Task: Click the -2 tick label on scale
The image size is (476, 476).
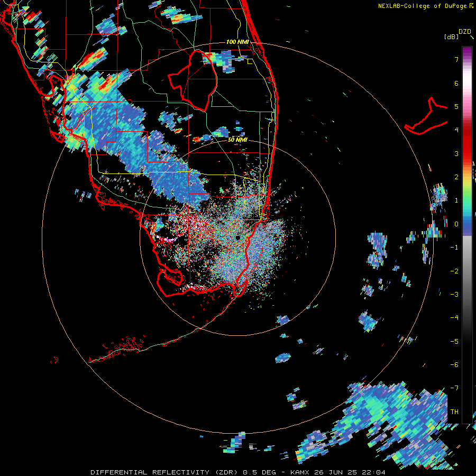Action: [x=454, y=271]
